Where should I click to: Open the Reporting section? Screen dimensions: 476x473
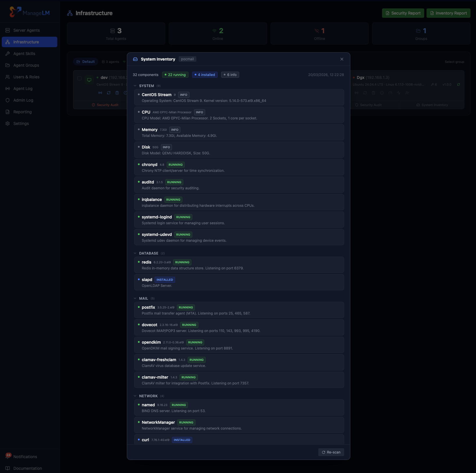pyautogui.click(x=22, y=112)
